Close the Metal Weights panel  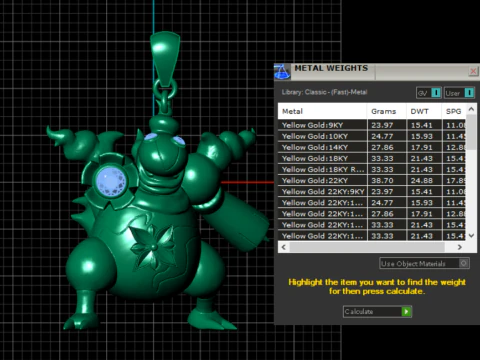(473, 71)
